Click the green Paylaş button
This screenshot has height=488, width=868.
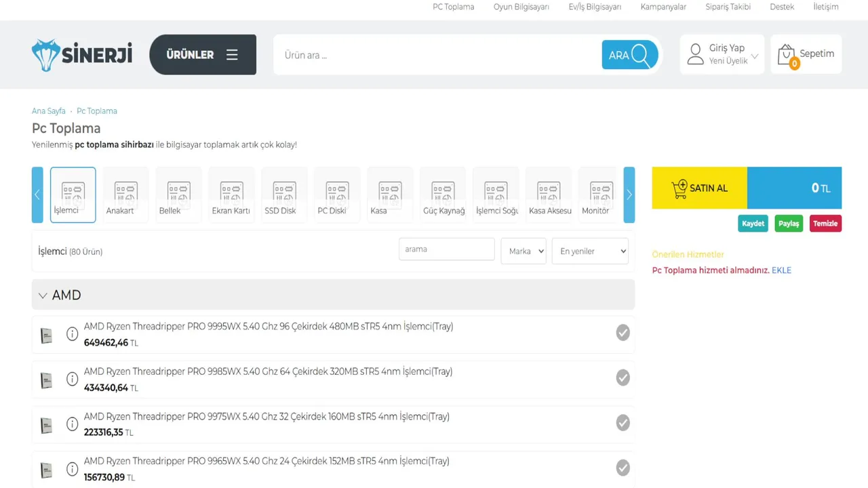click(x=789, y=224)
